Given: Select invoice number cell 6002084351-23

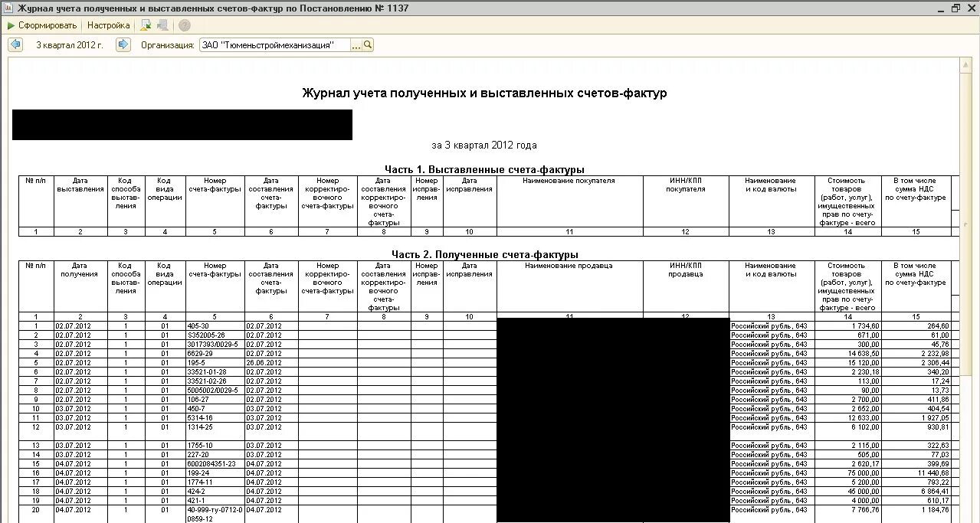Looking at the screenshot, I should click(x=215, y=464).
